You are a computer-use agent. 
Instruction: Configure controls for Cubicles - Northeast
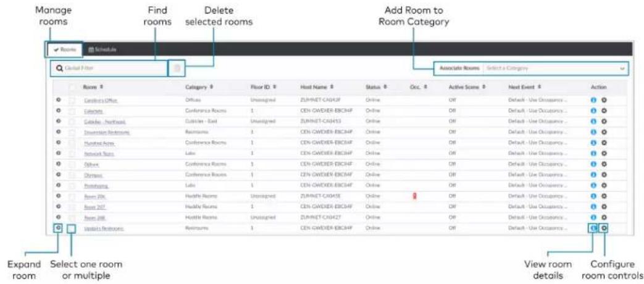(x=604, y=122)
